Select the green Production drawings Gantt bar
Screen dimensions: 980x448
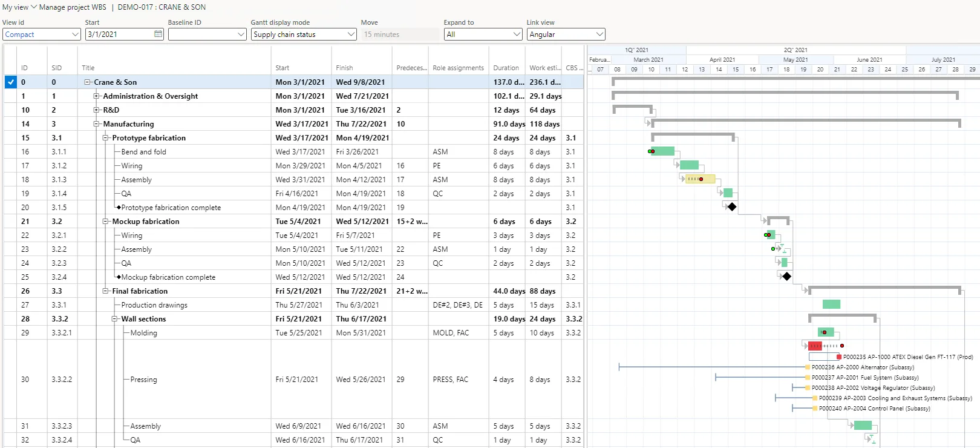pyautogui.click(x=831, y=305)
